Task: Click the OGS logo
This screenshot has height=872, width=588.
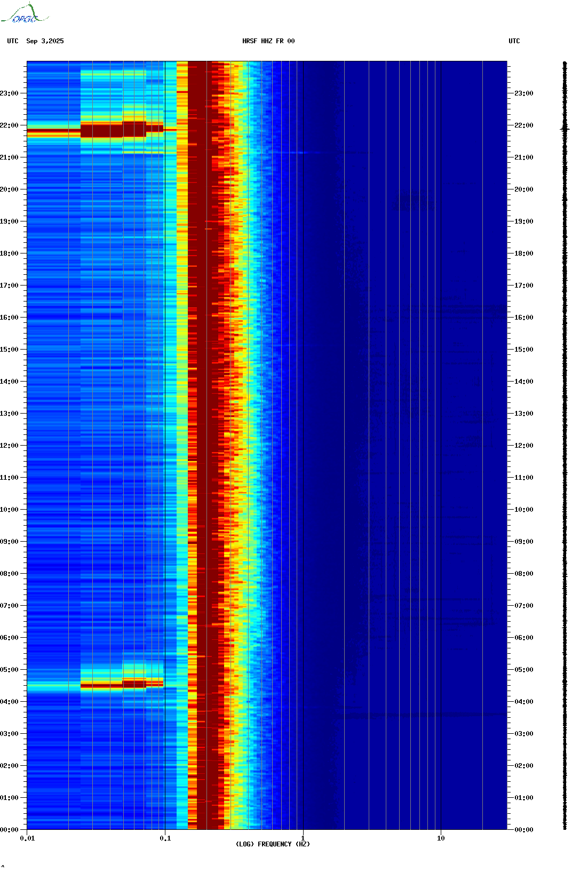Action: pyautogui.click(x=24, y=13)
